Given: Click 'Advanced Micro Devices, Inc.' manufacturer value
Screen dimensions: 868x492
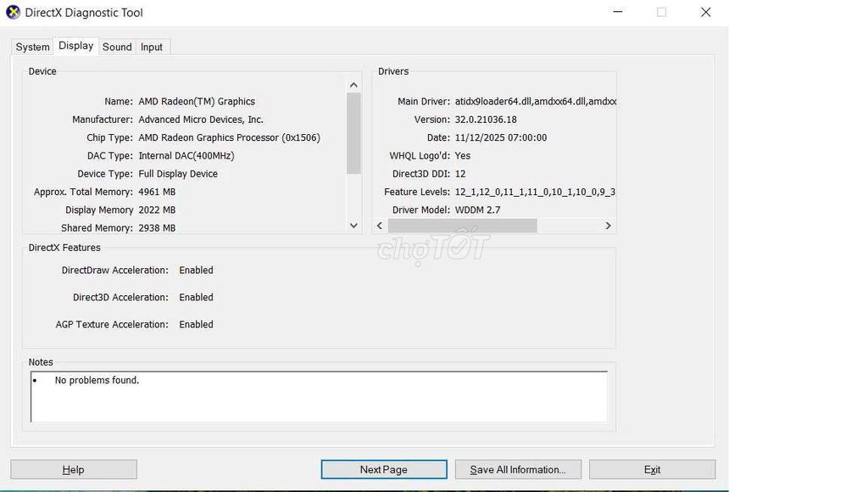Looking at the screenshot, I should pos(200,120).
